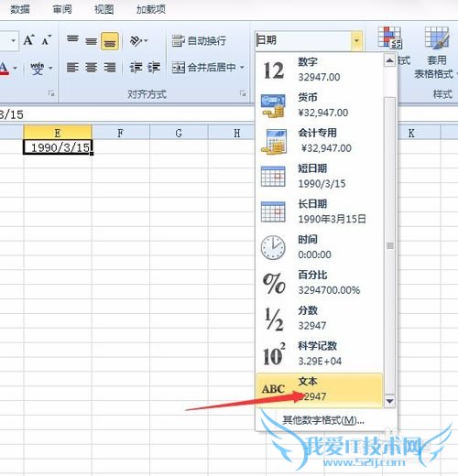
Task: Open the font color dropdown arrow
Action: [x=15, y=68]
